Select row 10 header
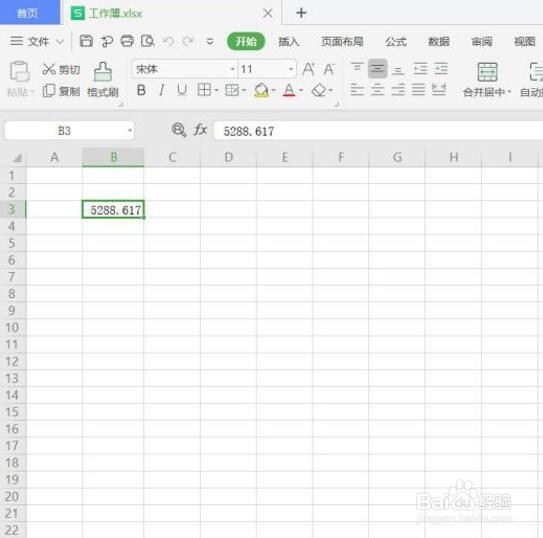Viewport: 543px width, 538px height. point(12,327)
